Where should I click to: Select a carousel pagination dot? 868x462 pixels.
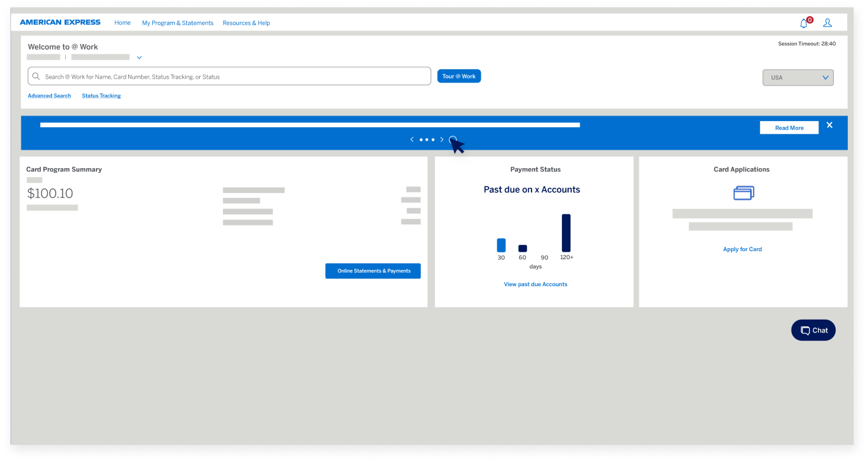click(426, 139)
